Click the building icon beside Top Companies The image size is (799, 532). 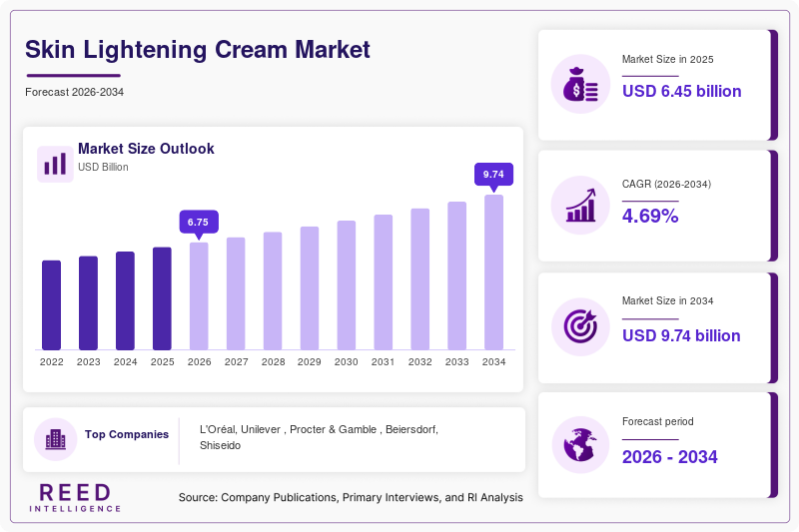coord(56,439)
